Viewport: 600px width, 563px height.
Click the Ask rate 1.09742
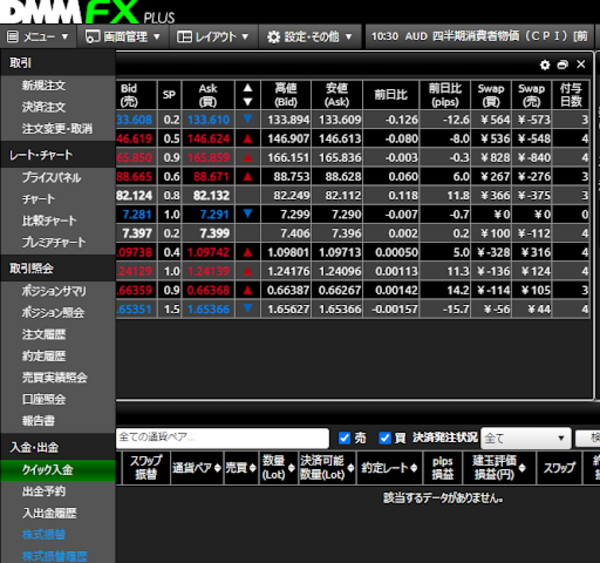pyautogui.click(x=208, y=252)
